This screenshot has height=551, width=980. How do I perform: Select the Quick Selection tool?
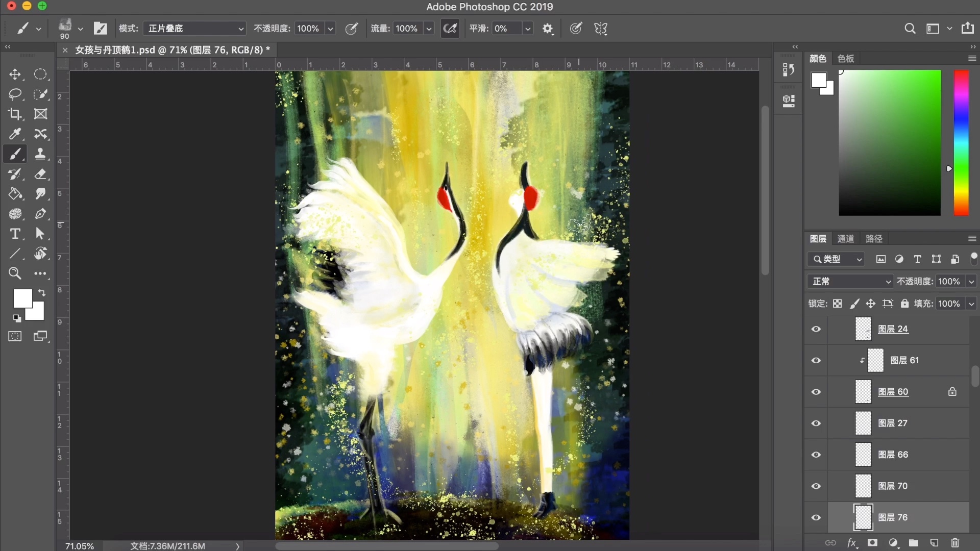pyautogui.click(x=40, y=94)
